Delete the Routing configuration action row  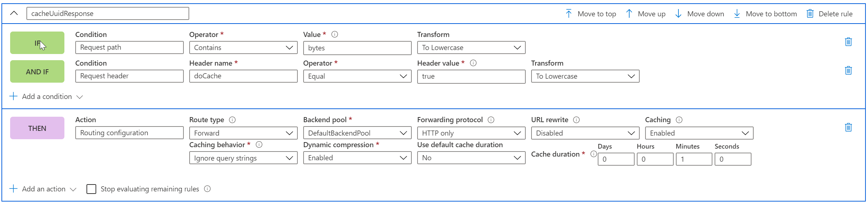(x=848, y=127)
